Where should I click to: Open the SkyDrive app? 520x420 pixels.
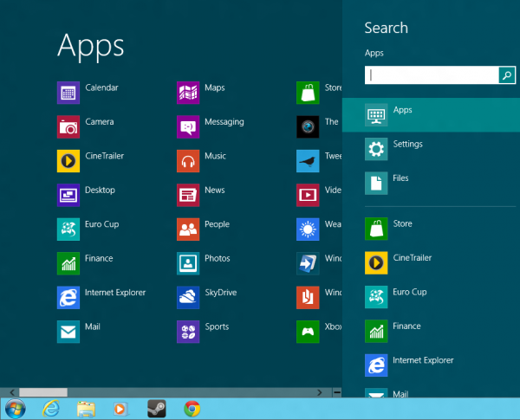pyautogui.click(x=188, y=298)
